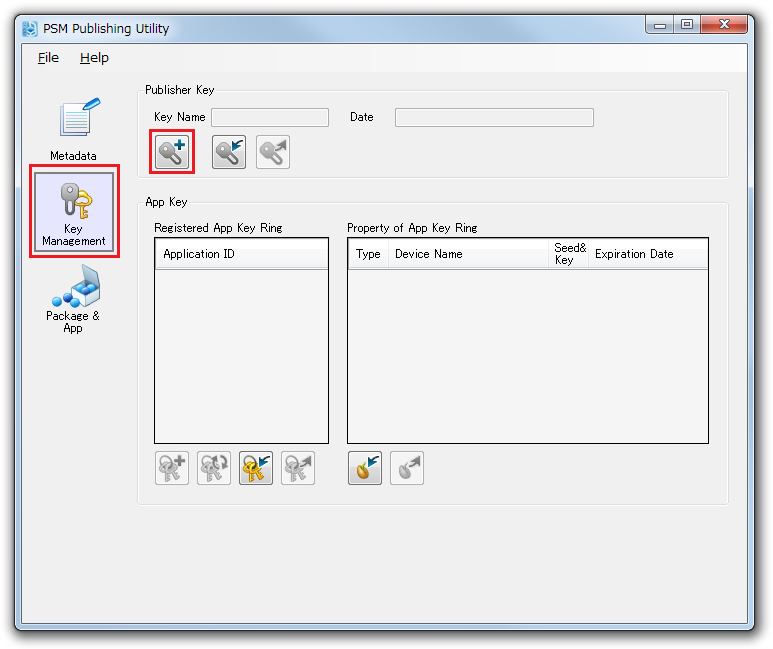Open the Metadata section in the sidebar
This screenshot has height=649, width=773.
tap(74, 129)
